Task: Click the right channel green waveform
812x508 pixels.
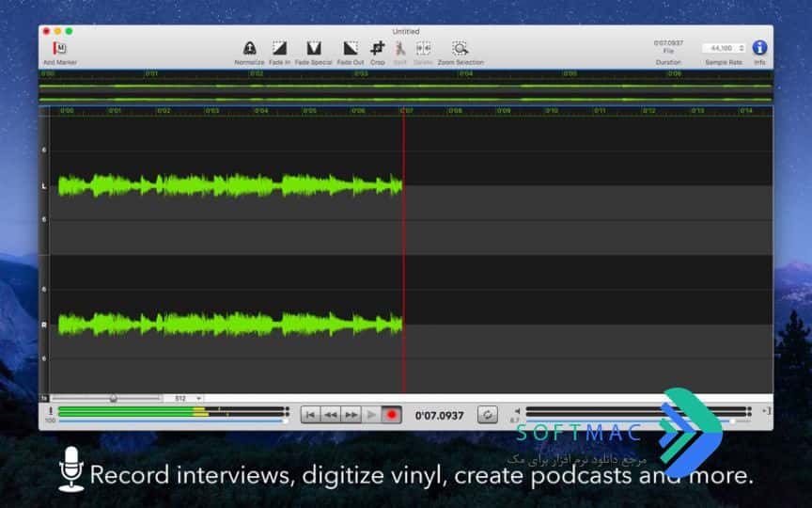Action: (x=230, y=324)
